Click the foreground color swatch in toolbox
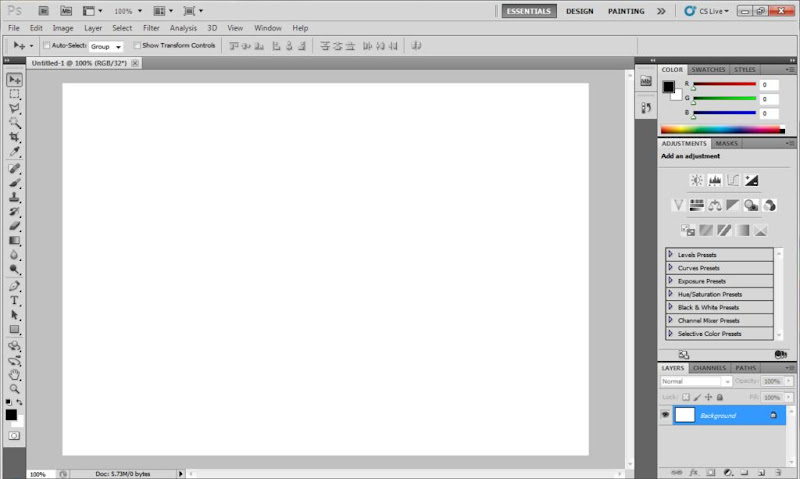 pos(11,415)
